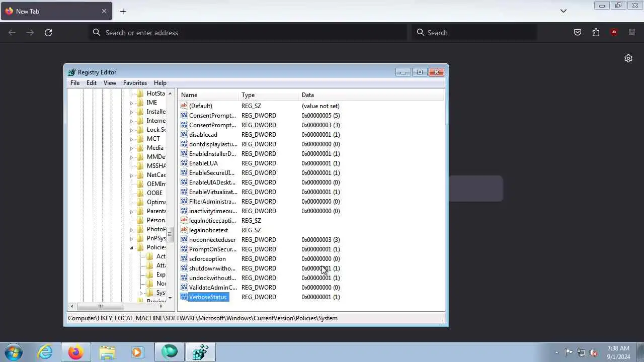Expand the Interne registry key
This screenshot has height=362, width=644.
tap(132, 121)
